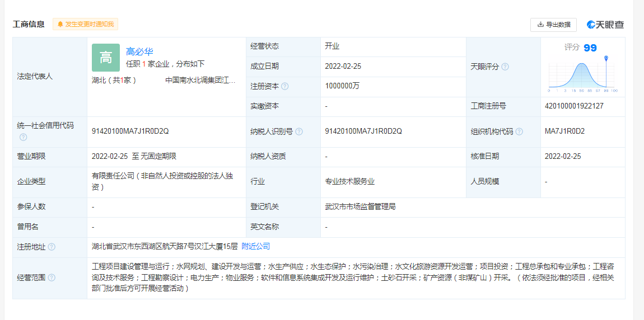Click help icon next to 注册地址

tap(52, 247)
